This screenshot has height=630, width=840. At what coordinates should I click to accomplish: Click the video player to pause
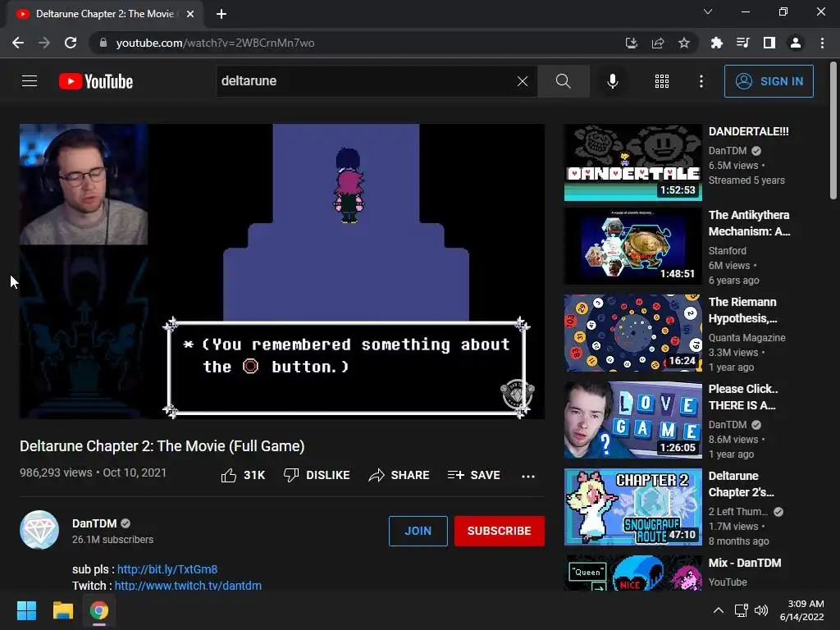pos(282,271)
